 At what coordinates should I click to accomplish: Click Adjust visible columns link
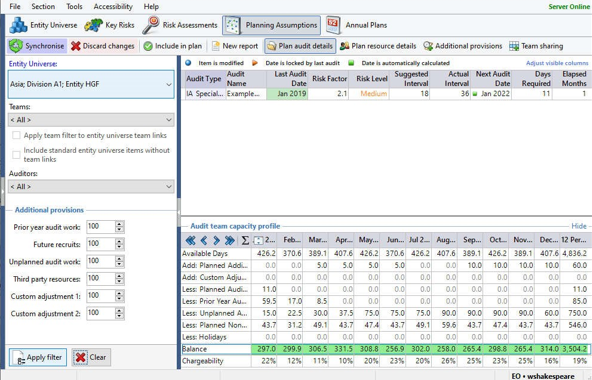[557, 63]
